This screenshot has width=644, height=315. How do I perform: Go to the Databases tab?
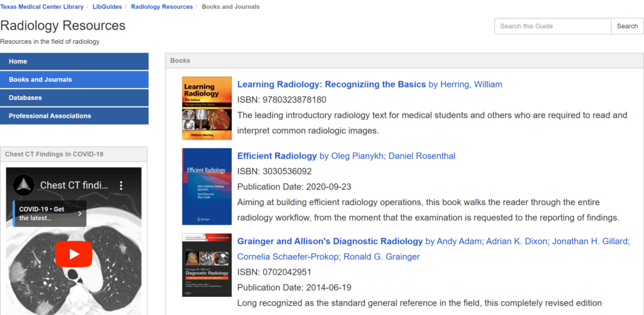(x=74, y=97)
